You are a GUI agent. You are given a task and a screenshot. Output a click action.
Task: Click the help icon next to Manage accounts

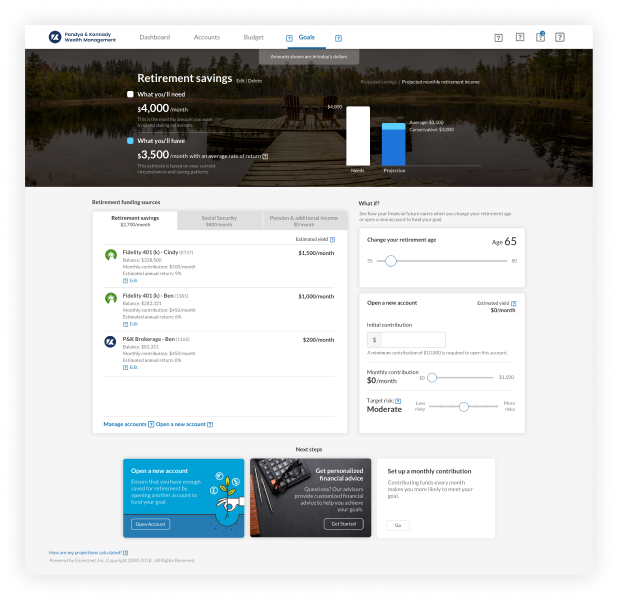(x=151, y=425)
